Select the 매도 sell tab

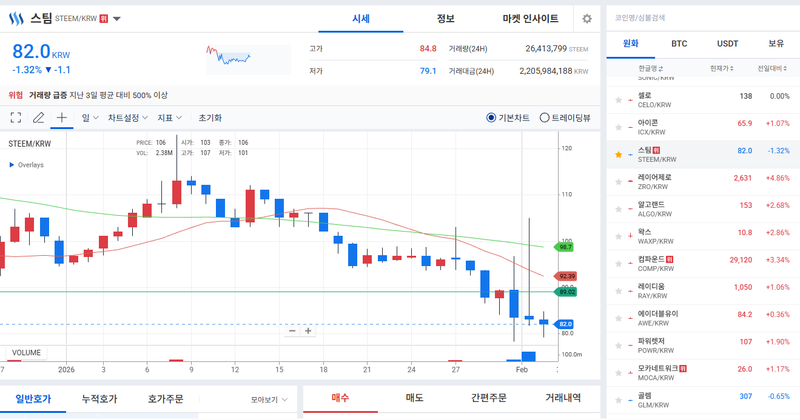click(x=414, y=398)
